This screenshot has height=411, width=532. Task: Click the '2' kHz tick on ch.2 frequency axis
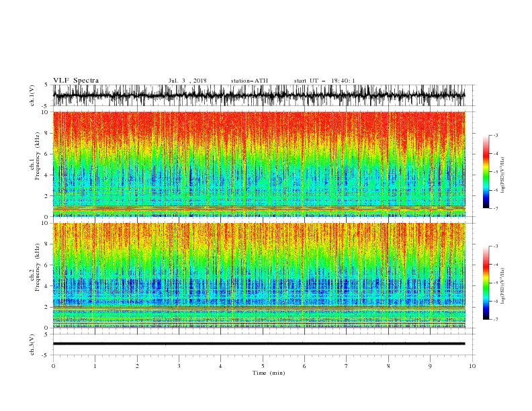tap(47, 307)
